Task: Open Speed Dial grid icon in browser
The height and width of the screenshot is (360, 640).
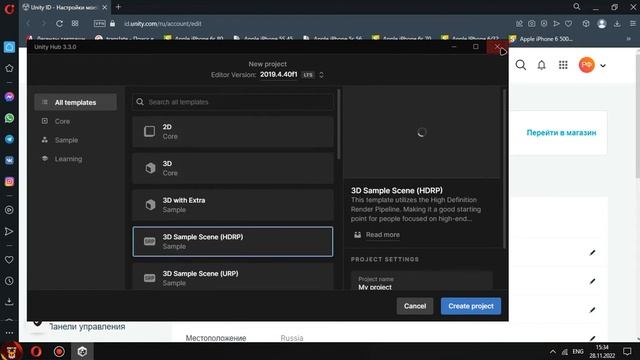Action: (75, 24)
